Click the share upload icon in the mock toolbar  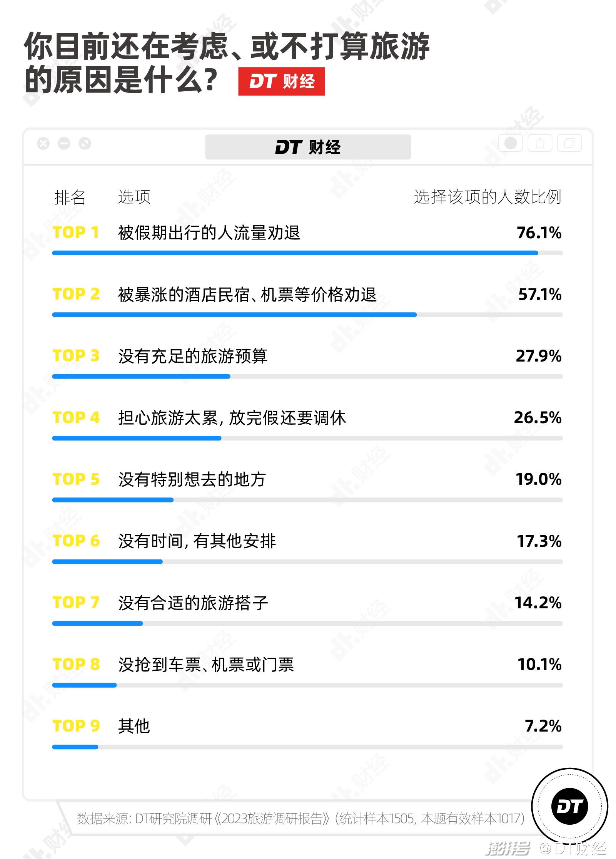click(540, 143)
